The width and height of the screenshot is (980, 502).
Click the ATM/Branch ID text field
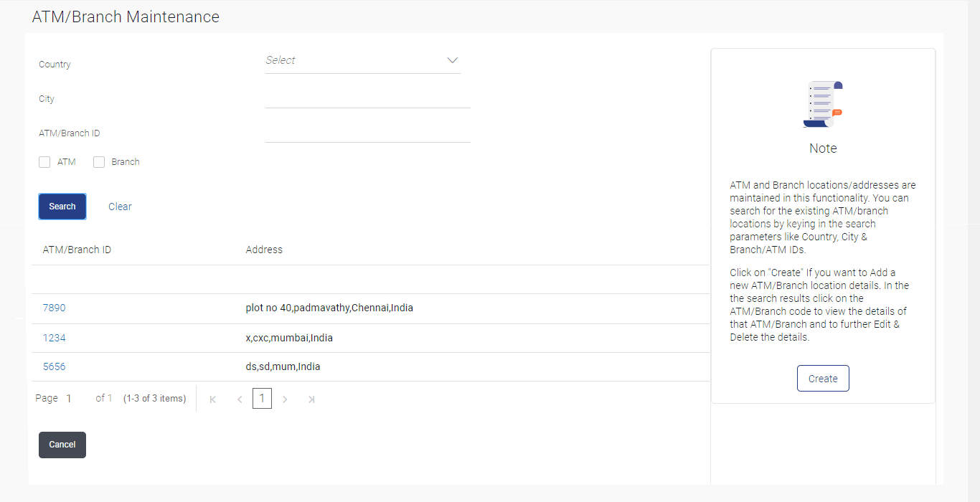click(x=367, y=133)
